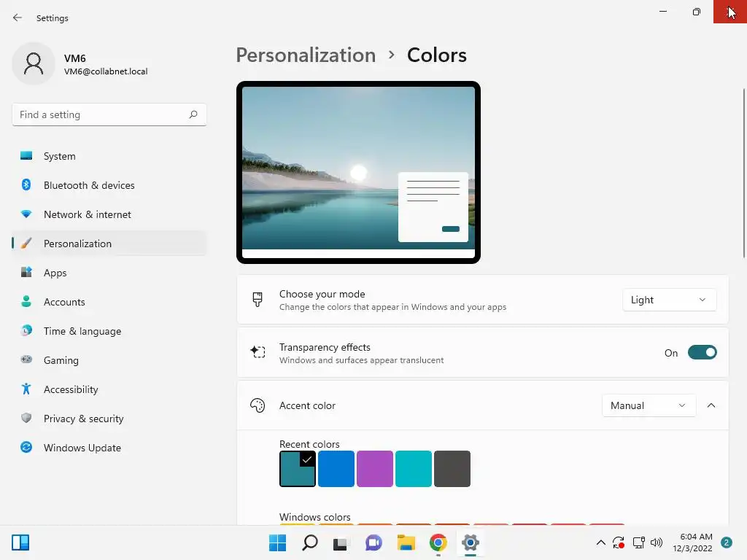Viewport: 747px width, 560px height.
Task: Click the search magnifier in Find a setting
Action: (x=193, y=114)
